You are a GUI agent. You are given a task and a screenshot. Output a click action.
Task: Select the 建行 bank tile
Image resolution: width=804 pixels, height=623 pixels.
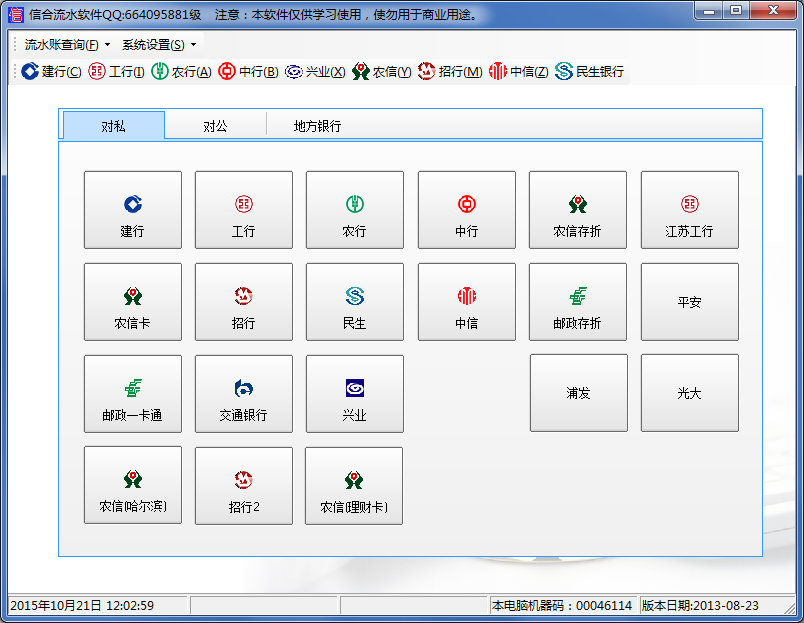(x=133, y=210)
